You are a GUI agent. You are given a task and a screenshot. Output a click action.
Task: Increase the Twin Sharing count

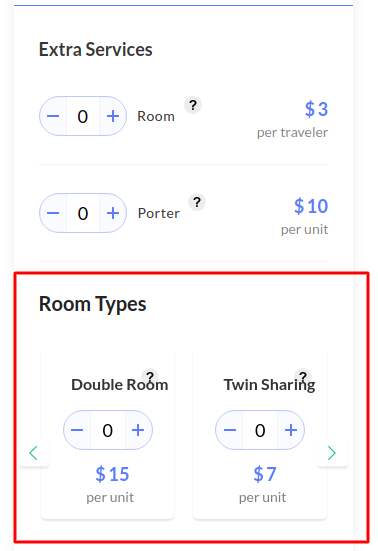click(x=291, y=430)
